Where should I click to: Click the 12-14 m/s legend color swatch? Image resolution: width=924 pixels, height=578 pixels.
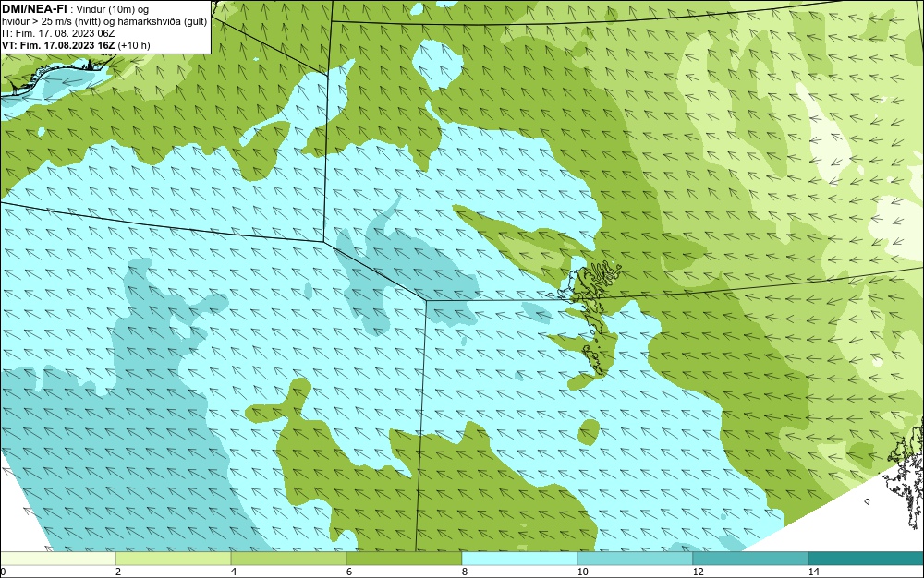click(x=750, y=559)
